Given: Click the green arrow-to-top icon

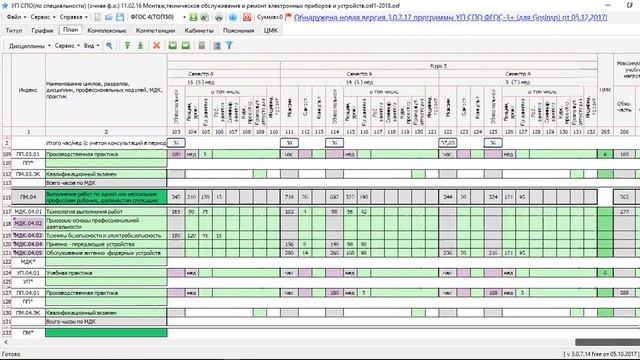Looking at the screenshot, I should (127, 46).
